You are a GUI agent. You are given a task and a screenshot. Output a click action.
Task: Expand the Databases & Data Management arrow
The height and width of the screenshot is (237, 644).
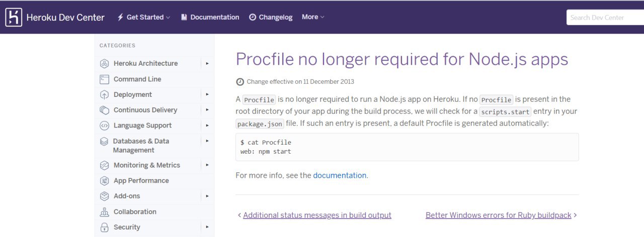(207, 141)
